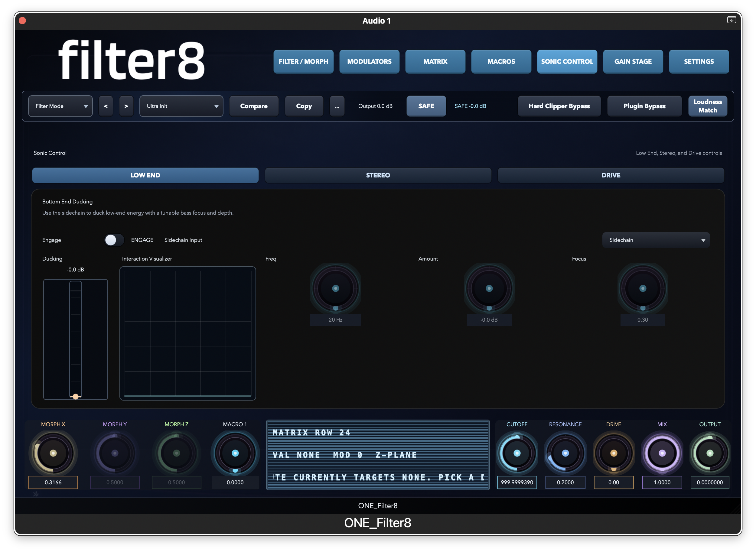Click the Resonance knob

565,453
